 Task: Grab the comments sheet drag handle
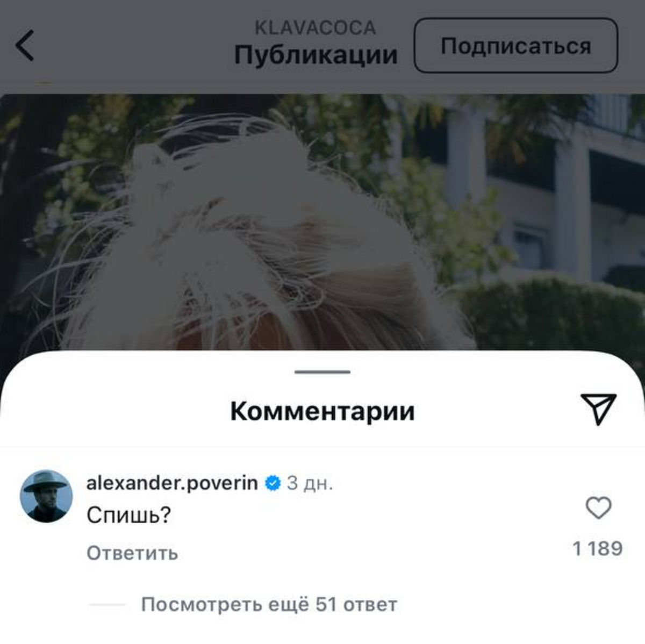[322, 371]
